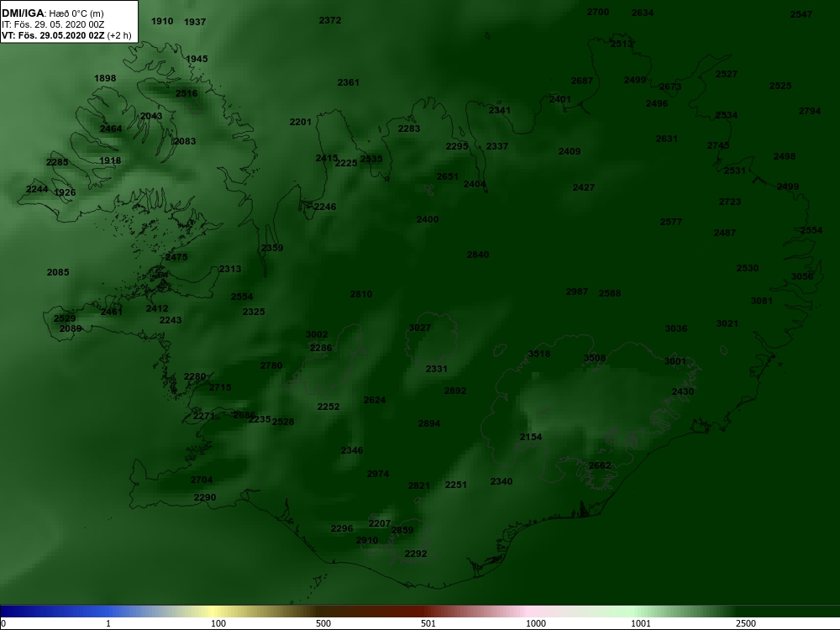840x630 pixels.
Task: Select the 'VT: Fös. 29.05.2020 02Z (+2 h)' line
Action: point(66,36)
